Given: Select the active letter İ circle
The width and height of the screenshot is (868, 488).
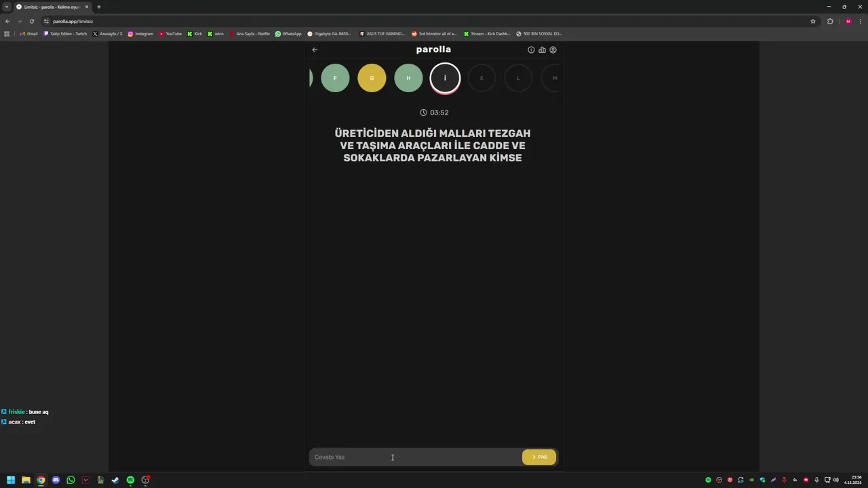Looking at the screenshot, I should click(x=445, y=78).
